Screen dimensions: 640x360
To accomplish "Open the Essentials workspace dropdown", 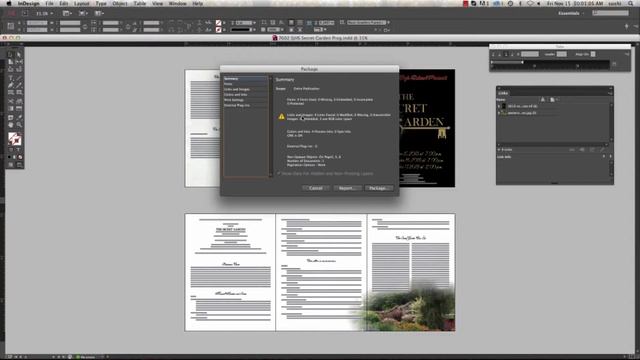I will (571, 13).
